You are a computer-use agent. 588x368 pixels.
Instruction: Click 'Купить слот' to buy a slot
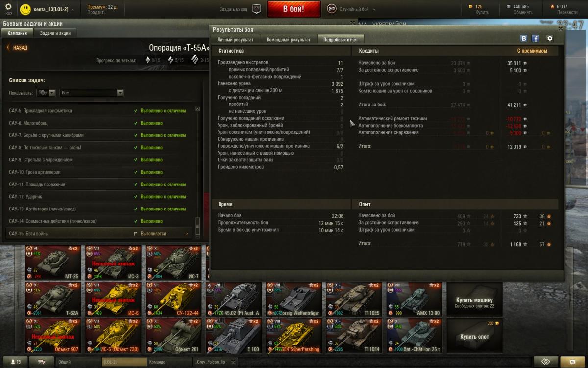(x=474, y=336)
